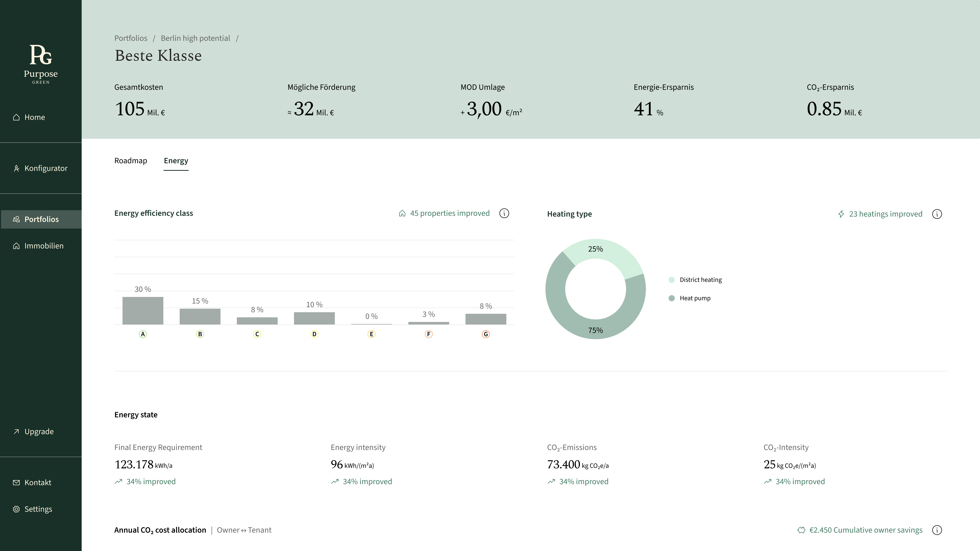980x551 pixels.
Task: Click the Owner ⇔ Tenant label
Action: point(244,530)
